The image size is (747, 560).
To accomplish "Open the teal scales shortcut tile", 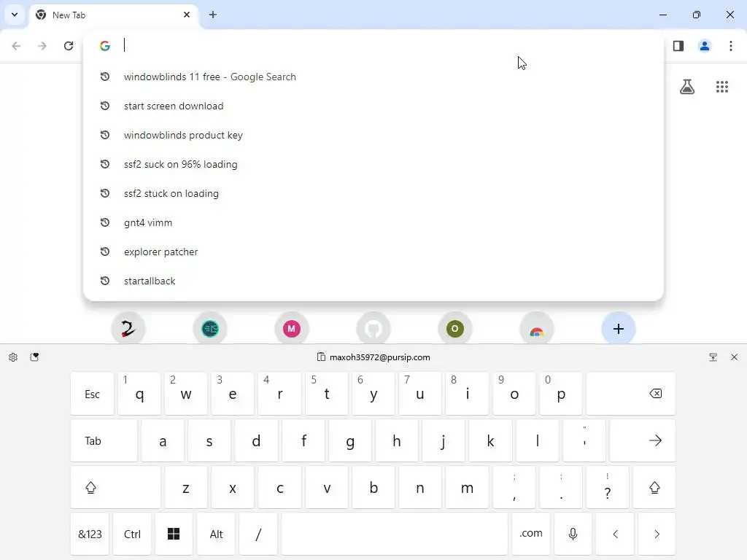I will 210,329.
